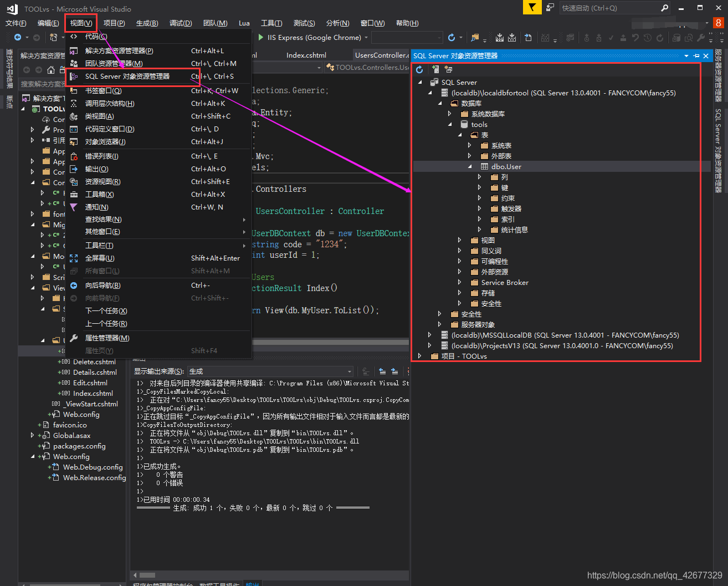Select Global.asax in Solution Explorer
Image resolution: width=728 pixels, height=586 pixels.
71,436
